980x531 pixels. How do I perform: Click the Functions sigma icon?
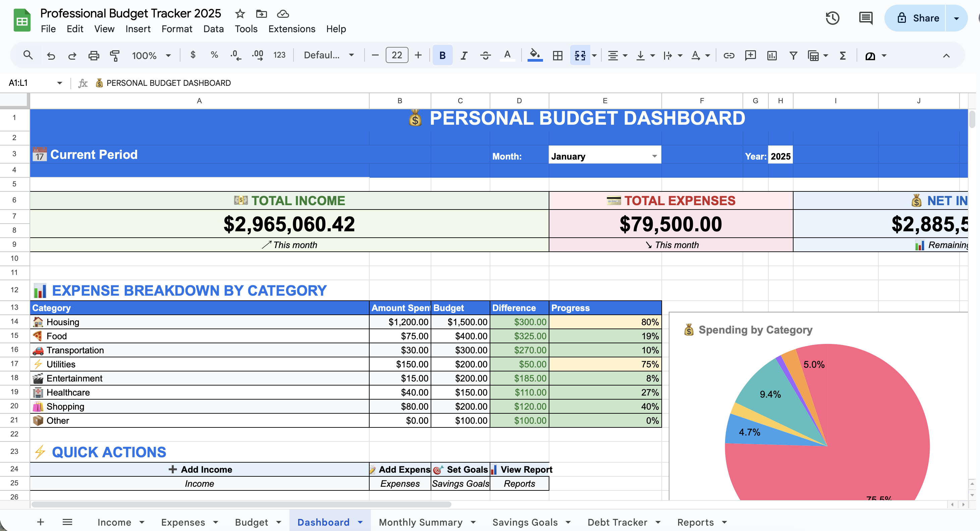click(843, 56)
